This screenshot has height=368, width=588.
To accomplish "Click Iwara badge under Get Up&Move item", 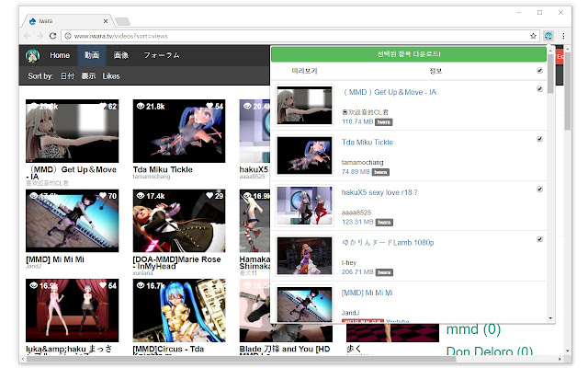I will (384, 122).
